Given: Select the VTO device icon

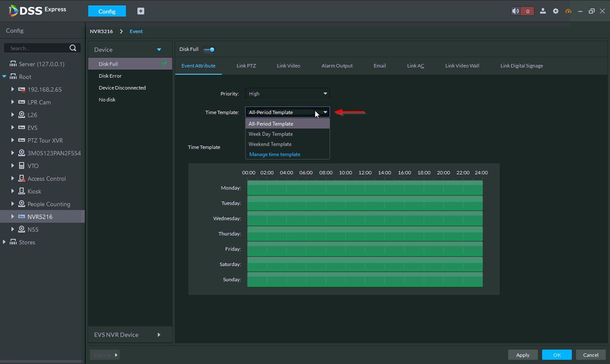Looking at the screenshot, I should tap(22, 166).
